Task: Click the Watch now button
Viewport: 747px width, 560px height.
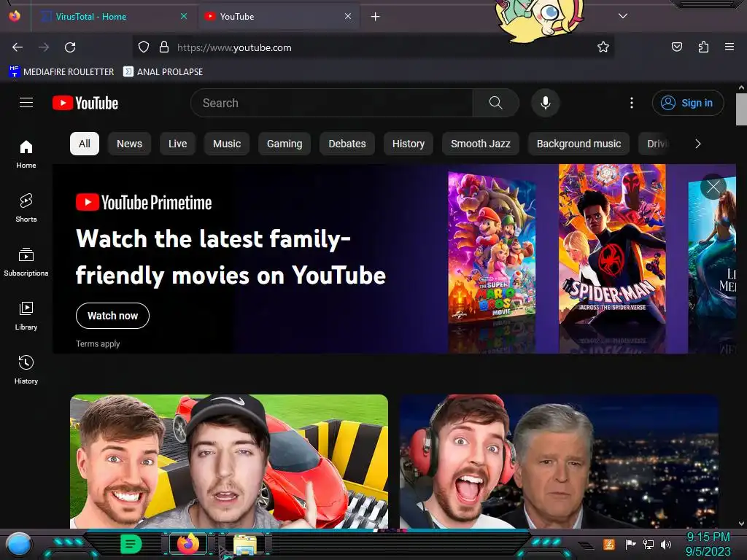Action: pos(112,316)
